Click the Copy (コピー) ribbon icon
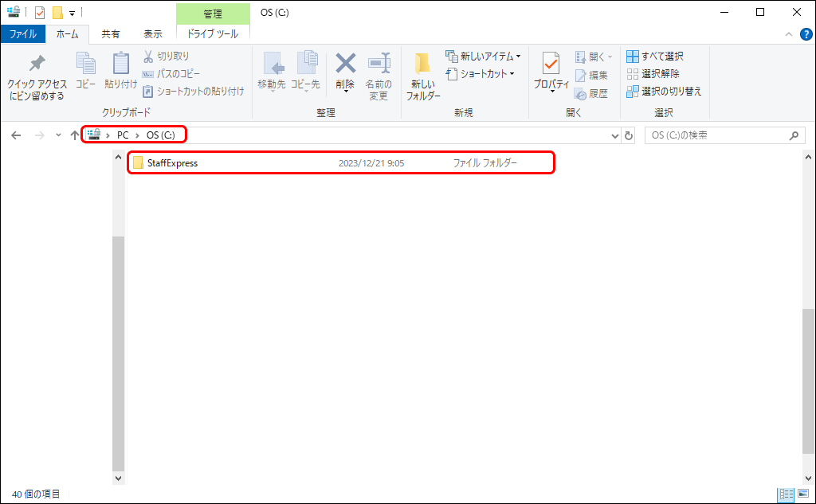The width and height of the screenshot is (816, 504). (x=86, y=64)
